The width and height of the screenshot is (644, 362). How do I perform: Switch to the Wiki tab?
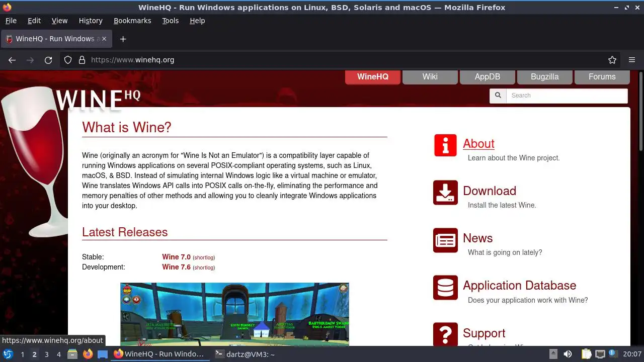pos(430,77)
